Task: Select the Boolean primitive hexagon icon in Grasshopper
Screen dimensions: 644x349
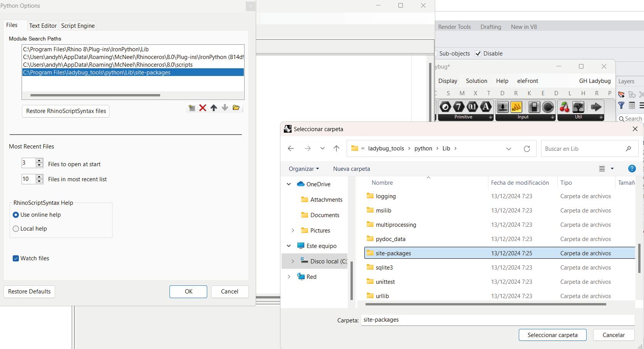Action: point(446,107)
